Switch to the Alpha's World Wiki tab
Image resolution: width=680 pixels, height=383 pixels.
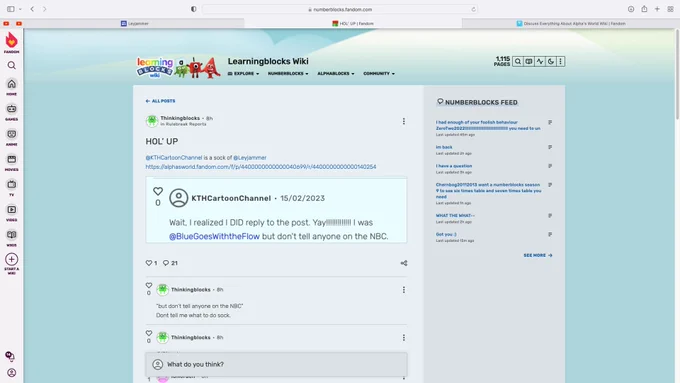571,23
